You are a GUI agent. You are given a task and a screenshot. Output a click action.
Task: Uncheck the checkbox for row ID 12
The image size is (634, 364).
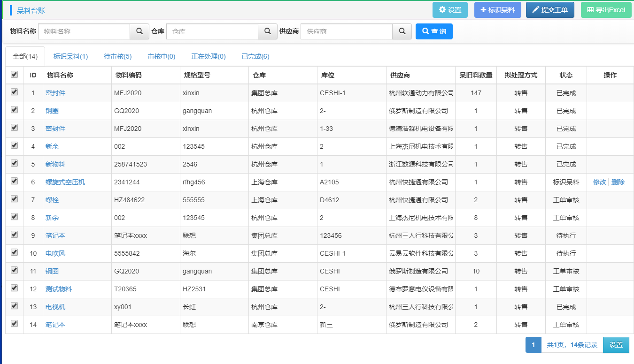[14, 288]
